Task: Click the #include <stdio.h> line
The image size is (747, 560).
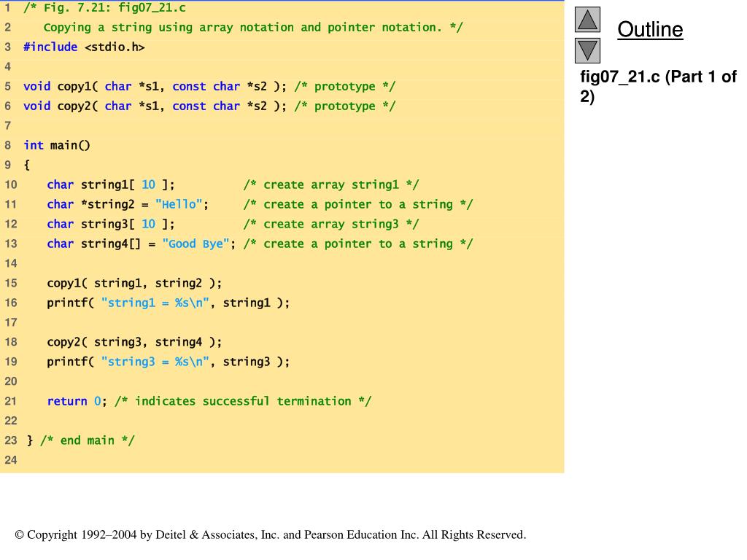Action: (84, 47)
